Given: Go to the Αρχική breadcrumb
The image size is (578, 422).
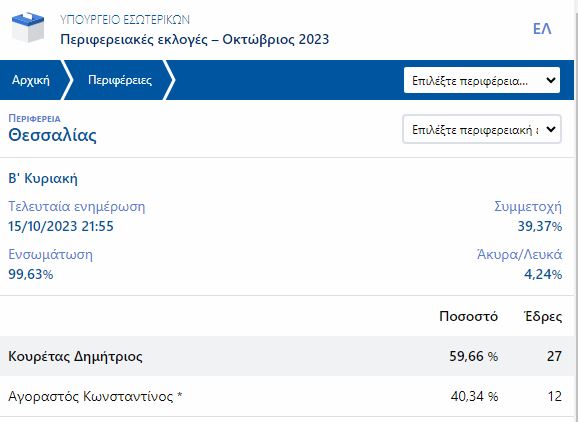Looking at the screenshot, I should point(31,80).
